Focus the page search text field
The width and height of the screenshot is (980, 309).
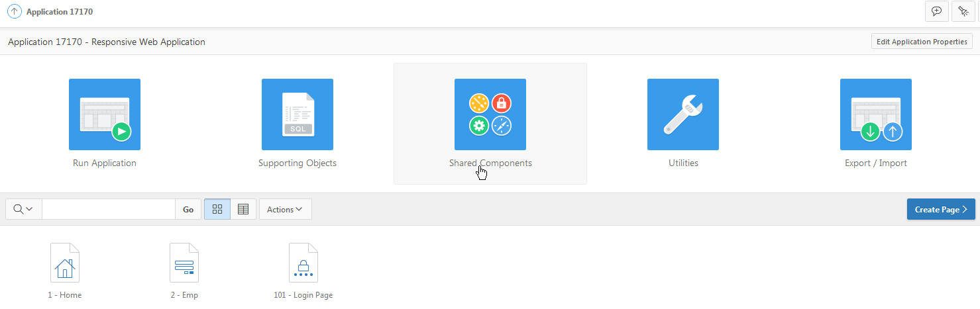109,209
